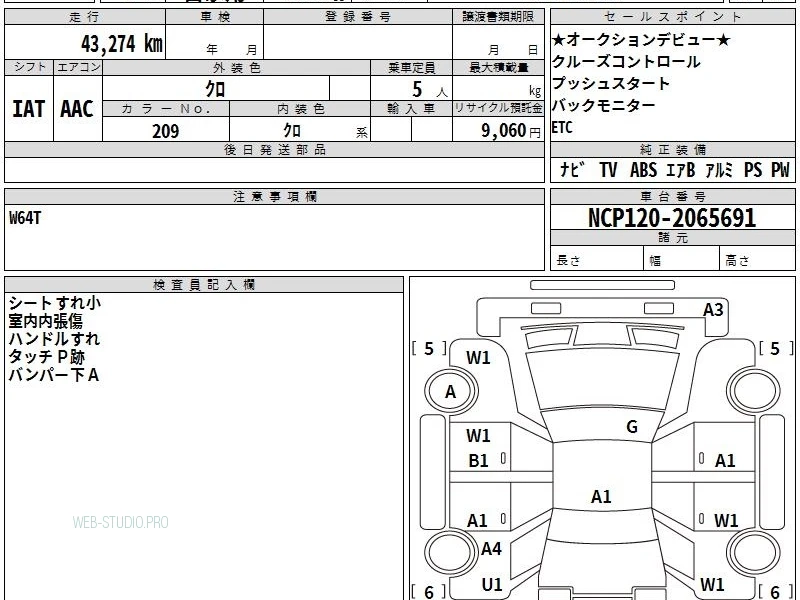The image size is (800, 600).
Task: Click the ★オークションデビュー★ line
Action: pos(641,40)
